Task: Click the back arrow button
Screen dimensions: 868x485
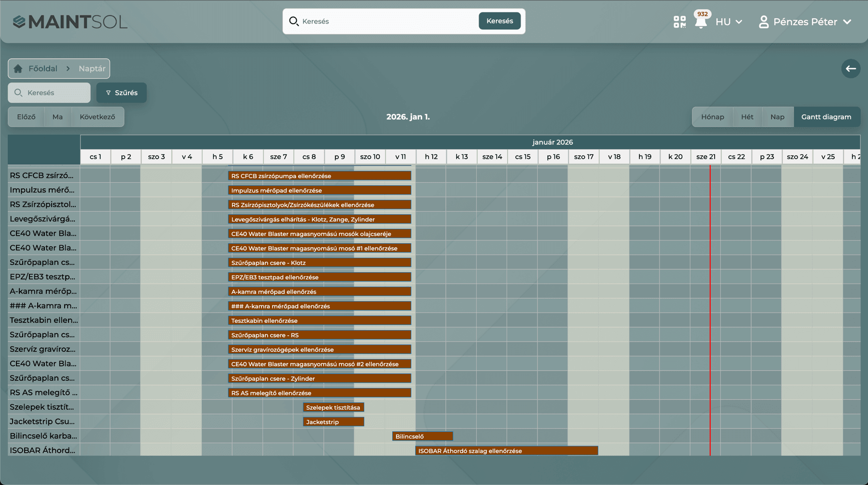Action: (x=851, y=69)
